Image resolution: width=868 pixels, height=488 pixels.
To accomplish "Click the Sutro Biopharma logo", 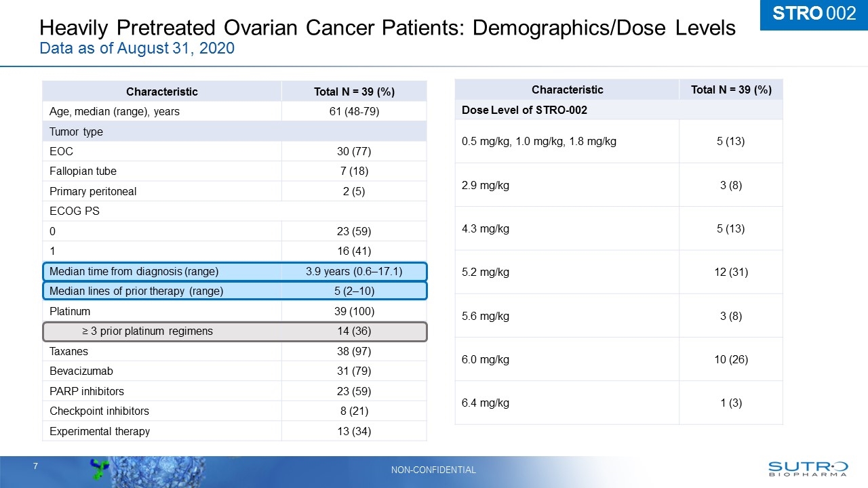I will [x=807, y=468].
